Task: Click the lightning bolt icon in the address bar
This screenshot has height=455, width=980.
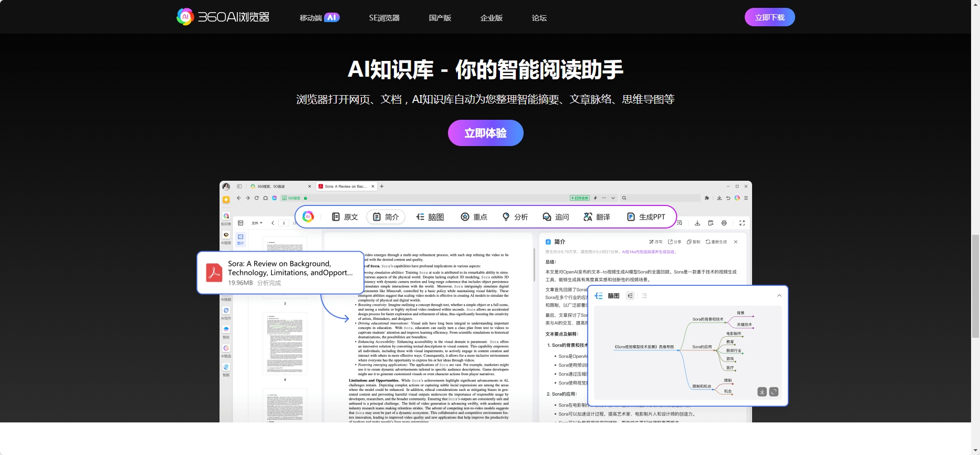Action: tap(596, 198)
